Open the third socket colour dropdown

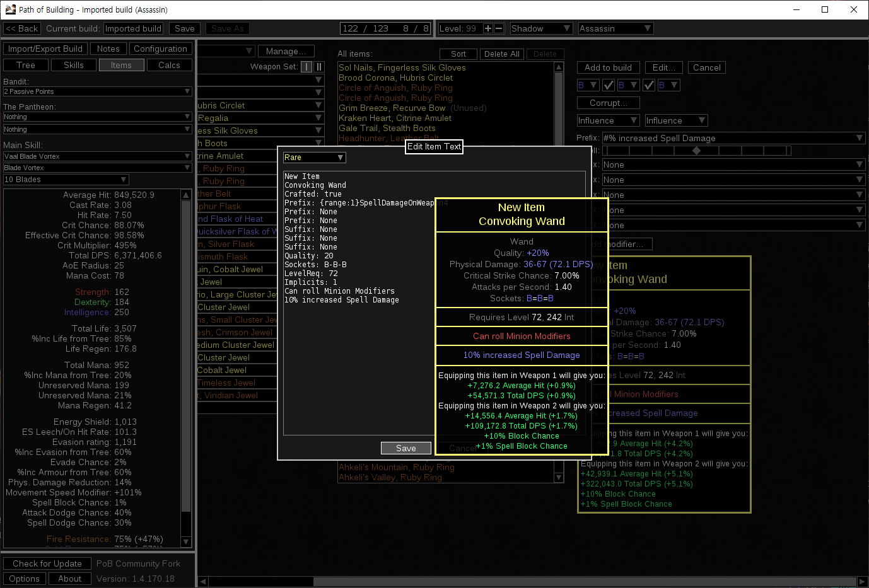(668, 85)
